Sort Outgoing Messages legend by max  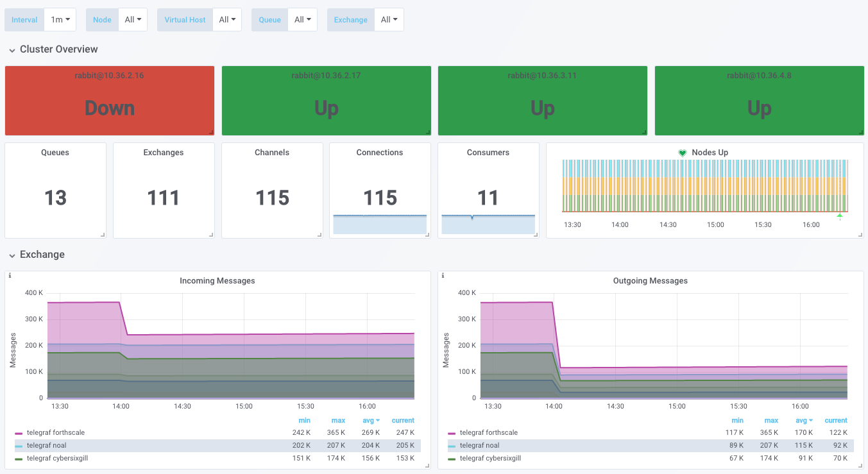(x=771, y=421)
